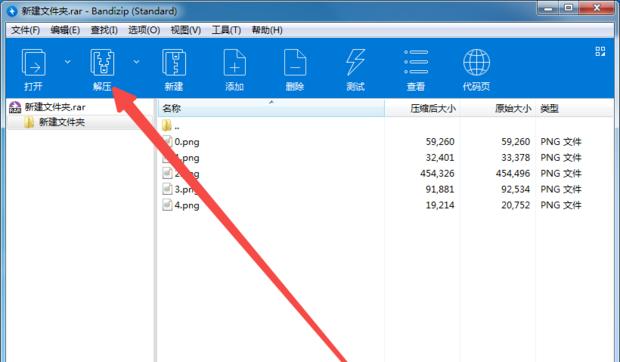Open the 工具(T) menu

(x=227, y=30)
